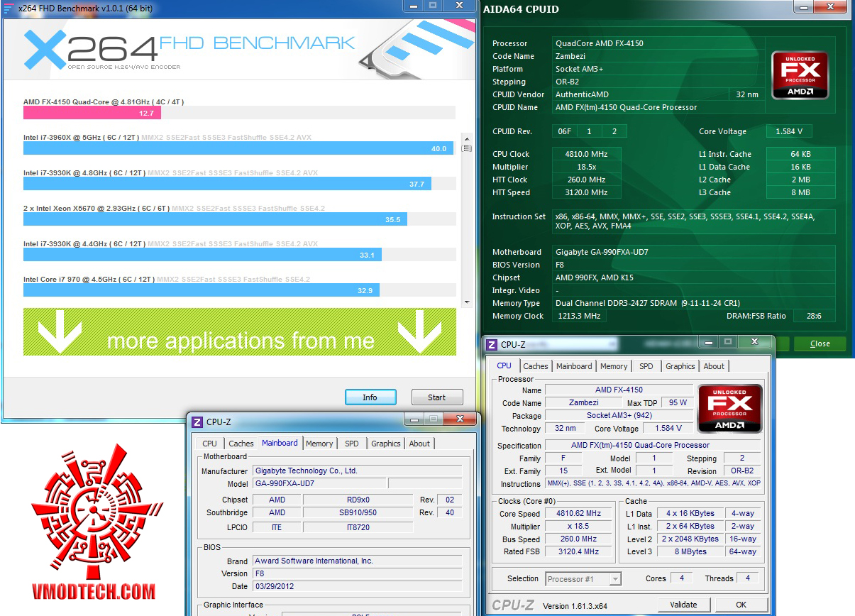Click the CPU Clock value 4810.0 MHz in AIDA64

587,154
